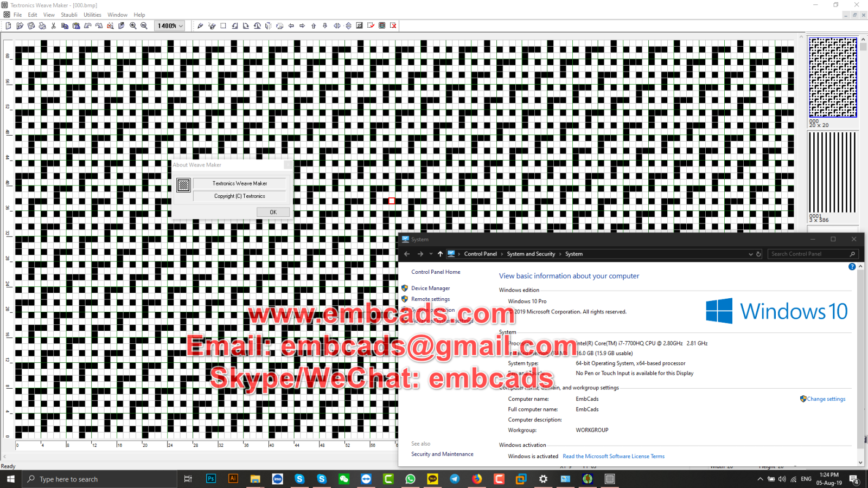Click OK in About Weave Maker dialog
Image resolution: width=868 pixels, height=488 pixels.
point(273,212)
